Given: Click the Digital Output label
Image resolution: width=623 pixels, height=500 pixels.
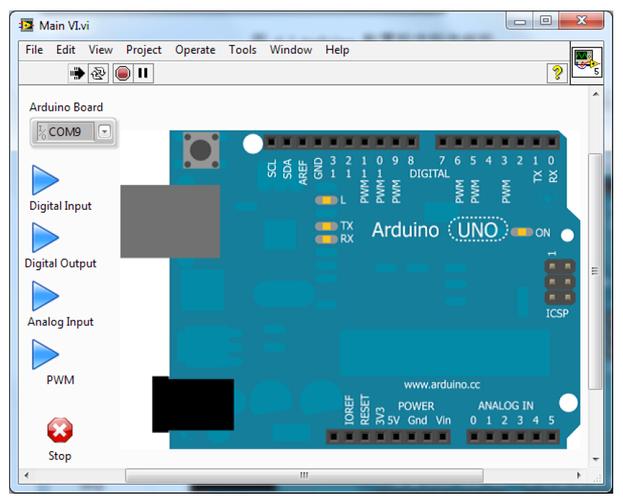Looking at the screenshot, I should [60, 264].
